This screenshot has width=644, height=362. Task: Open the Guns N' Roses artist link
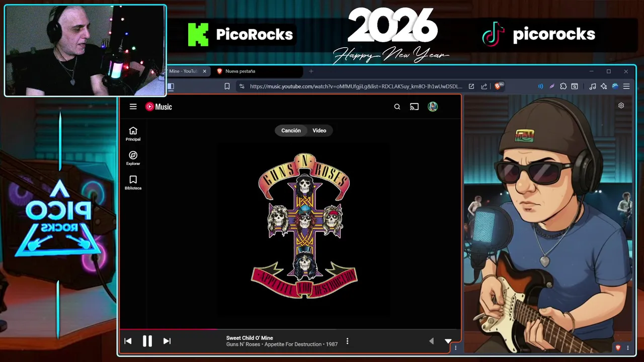pyautogui.click(x=243, y=344)
